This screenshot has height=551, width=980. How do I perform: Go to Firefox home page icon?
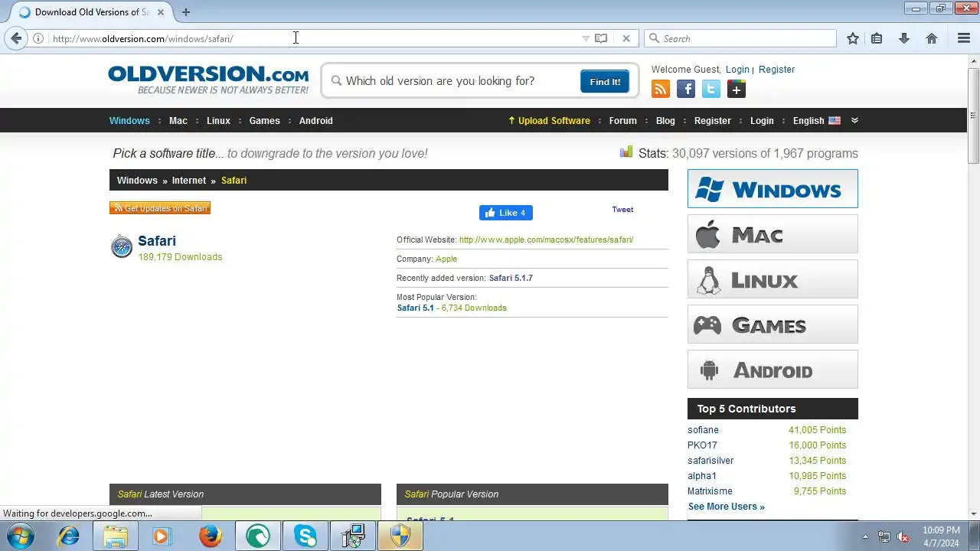pyautogui.click(x=932, y=38)
